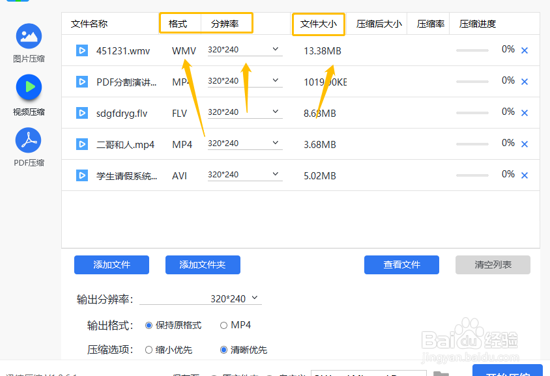Select 缩小优先 compression option
The height and width of the screenshot is (376, 550).
click(149, 350)
